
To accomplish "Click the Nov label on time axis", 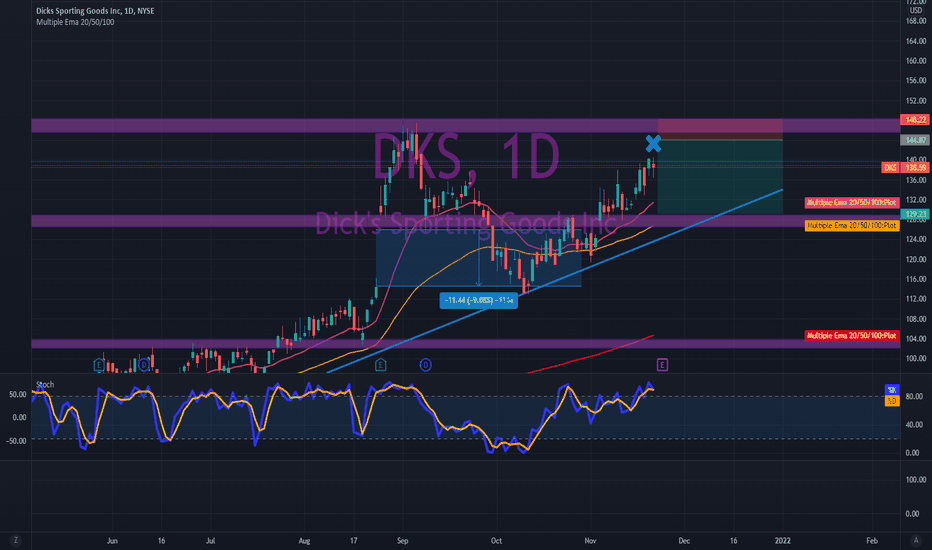I will tap(590, 540).
